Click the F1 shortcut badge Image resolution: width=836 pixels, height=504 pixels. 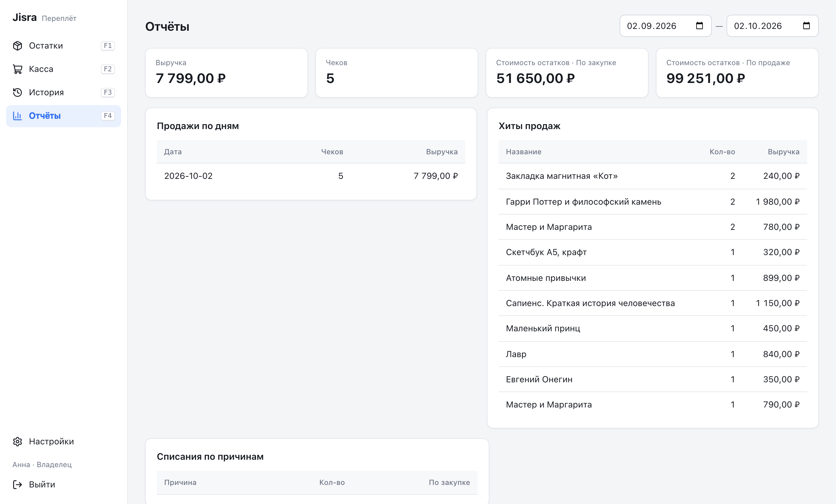[108, 46]
